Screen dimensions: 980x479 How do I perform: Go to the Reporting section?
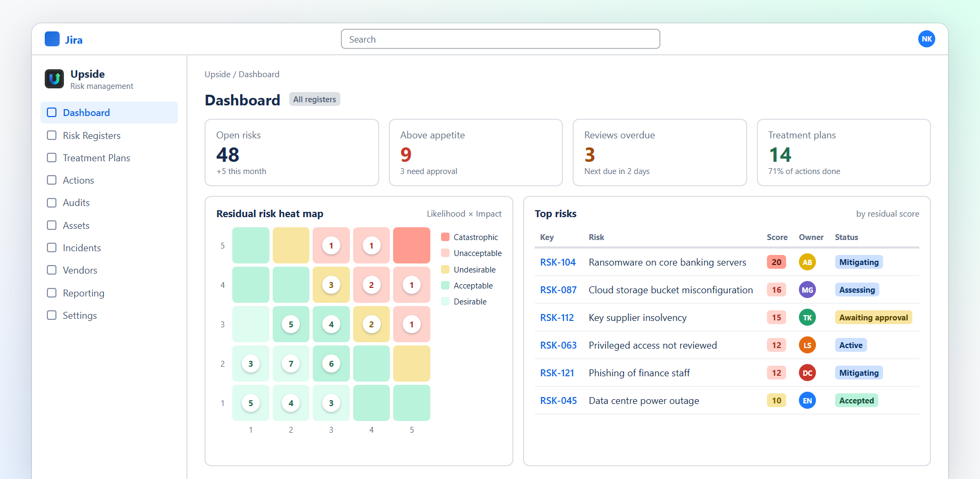(109, 293)
